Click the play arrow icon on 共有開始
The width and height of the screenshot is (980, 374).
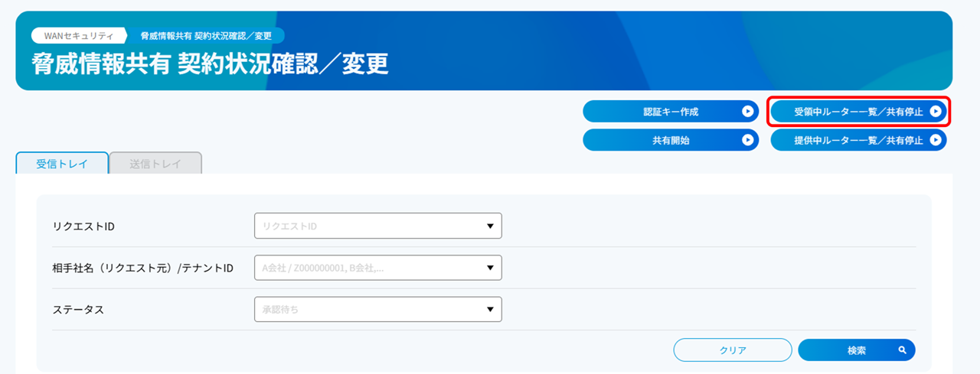(747, 140)
